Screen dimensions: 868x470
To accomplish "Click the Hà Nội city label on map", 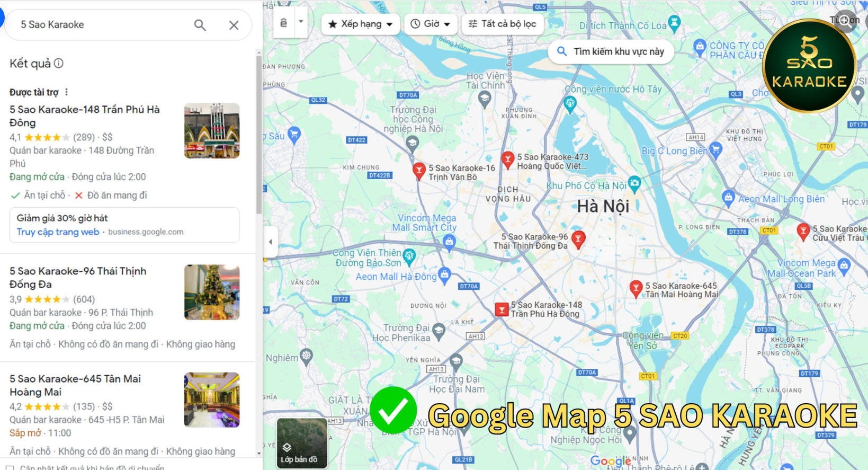I will point(603,206).
